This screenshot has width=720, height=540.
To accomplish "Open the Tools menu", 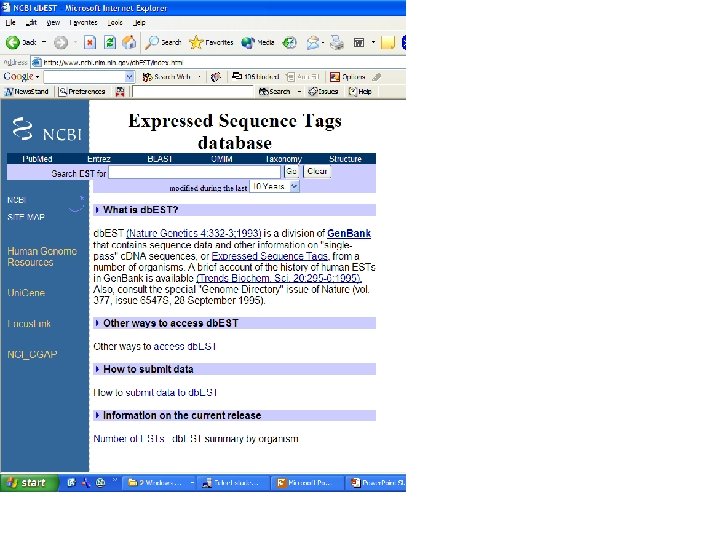I will [x=115, y=22].
